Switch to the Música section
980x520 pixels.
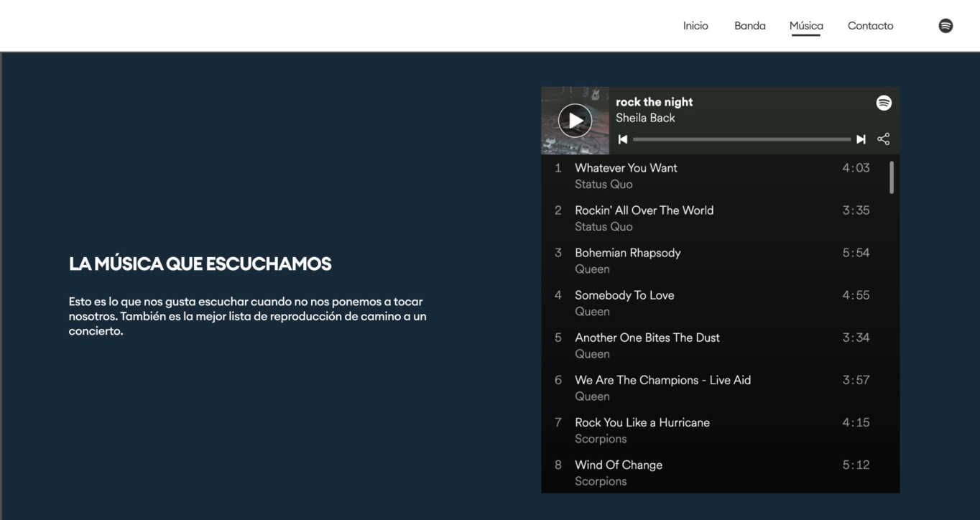click(x=805, y=25)
